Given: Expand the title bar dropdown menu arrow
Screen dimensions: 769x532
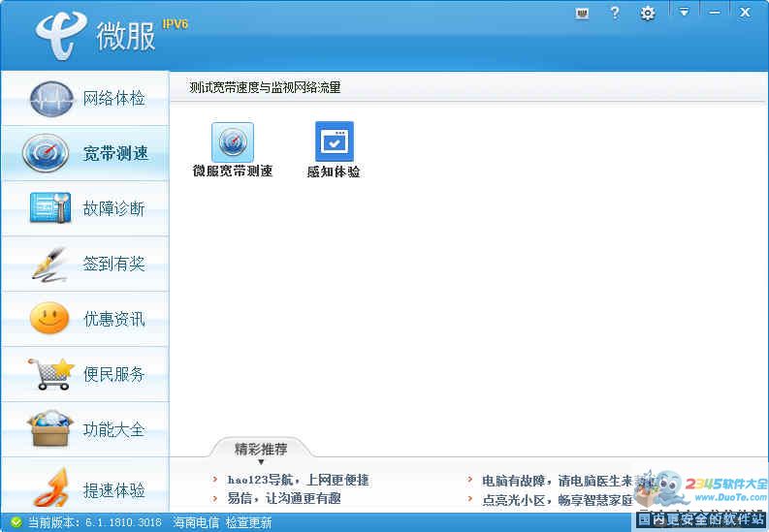Looking at the screenshot, I should (684, 12).
